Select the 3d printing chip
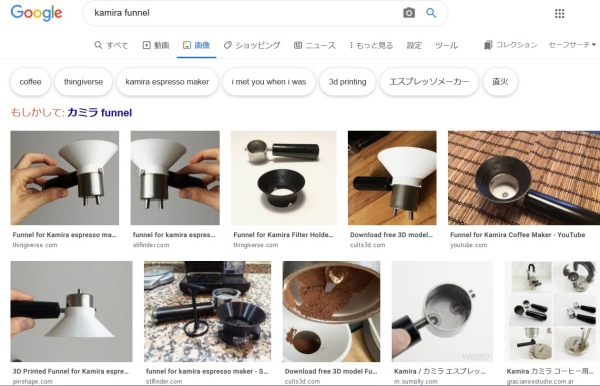Viewport: 600px width, 386px height. pos(347,81)
